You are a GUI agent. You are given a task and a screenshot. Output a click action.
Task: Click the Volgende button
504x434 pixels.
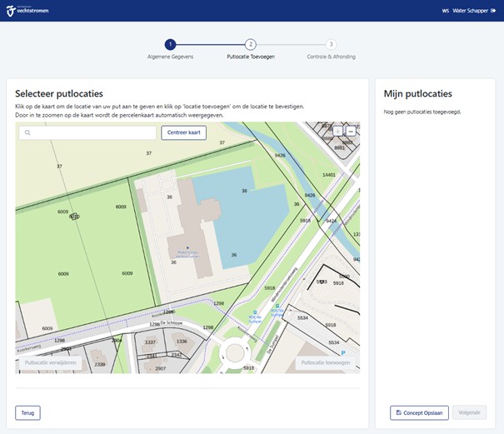[470, 412]
